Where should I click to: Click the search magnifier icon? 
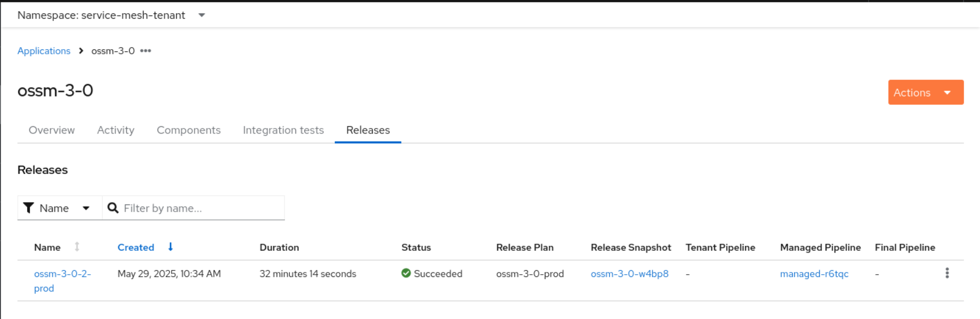click(x=113, y=208)
